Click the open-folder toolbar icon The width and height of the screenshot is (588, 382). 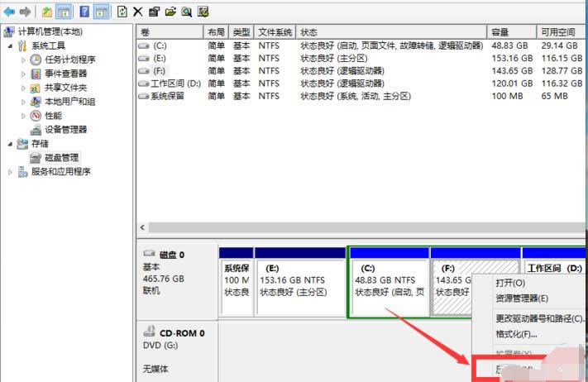(x=170, y=12)
